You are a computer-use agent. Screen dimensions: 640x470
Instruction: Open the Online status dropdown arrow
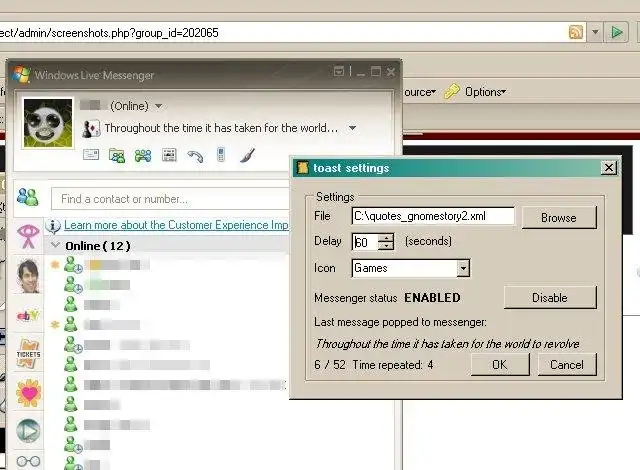pyautogui.click(x=159, y=106)
